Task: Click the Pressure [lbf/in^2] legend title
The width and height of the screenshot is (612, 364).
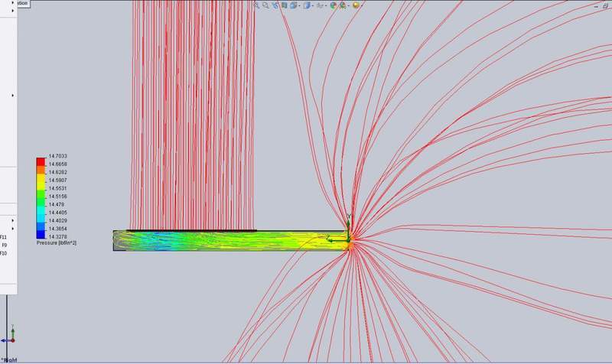Action: [x=56, y=242]
